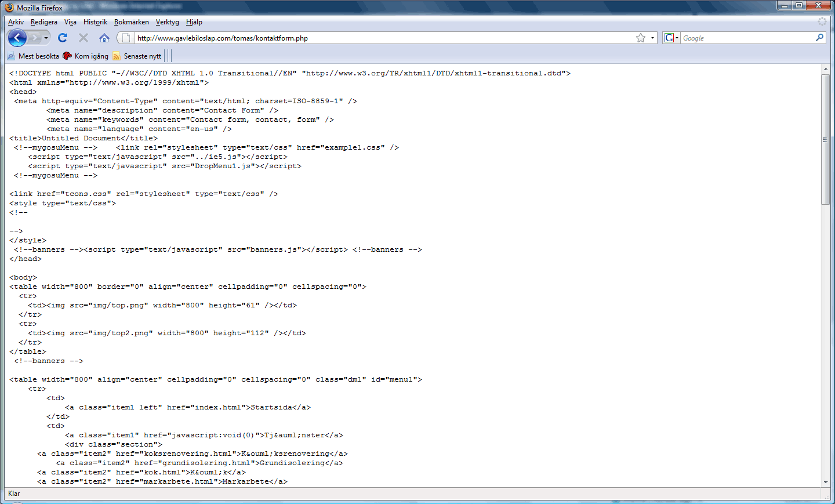Viewport: 835px width, 504px height.
Task: Click the page identity icon in address bar
Action: (x=126, y=38)
